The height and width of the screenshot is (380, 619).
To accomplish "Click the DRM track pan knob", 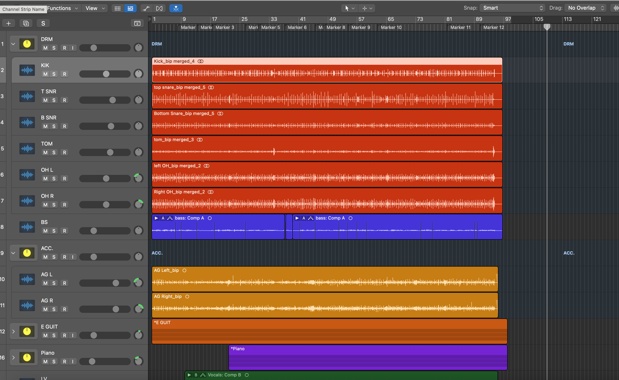I will pyautogui.click(x=138, y=48).
